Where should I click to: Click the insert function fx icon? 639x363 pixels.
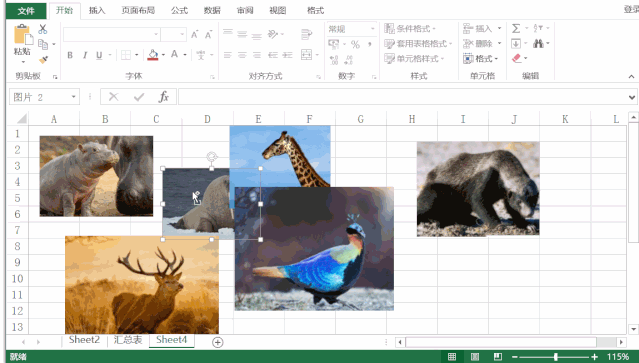164,97
